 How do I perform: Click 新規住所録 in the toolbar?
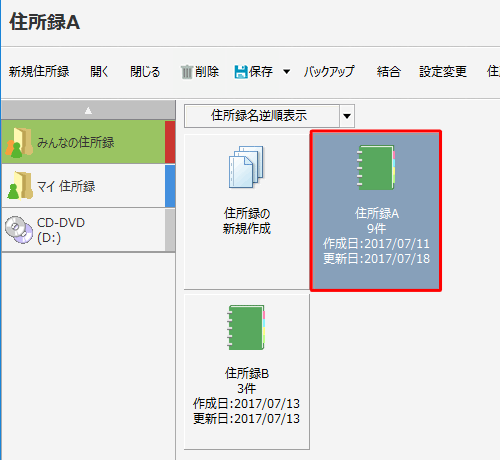tap(39, 72)
